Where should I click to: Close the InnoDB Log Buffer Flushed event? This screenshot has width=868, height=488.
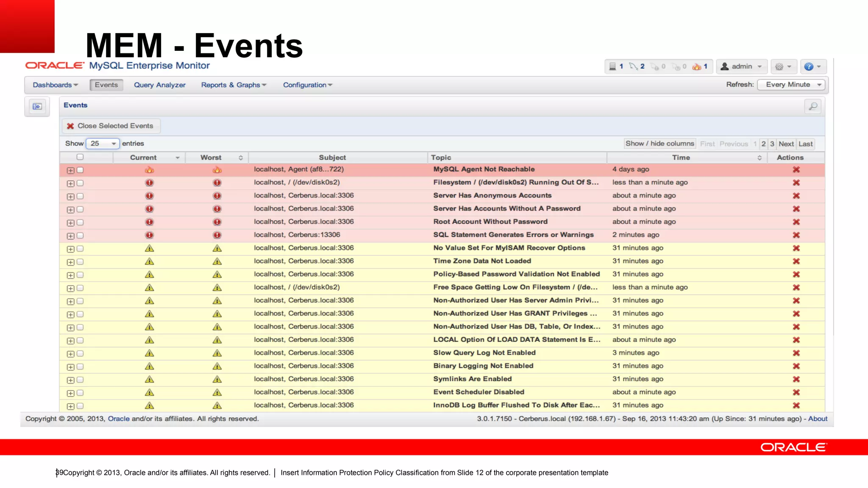point(796,405)
